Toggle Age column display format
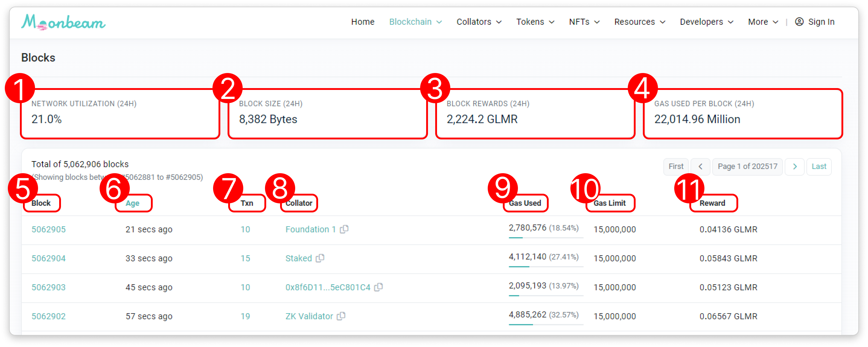Image resolution: width=868 pixels, height=347 pixels. [132, 203]
